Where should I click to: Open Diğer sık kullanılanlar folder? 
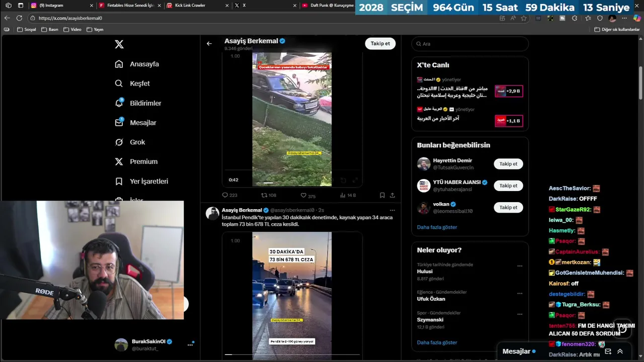click(617, 30)
